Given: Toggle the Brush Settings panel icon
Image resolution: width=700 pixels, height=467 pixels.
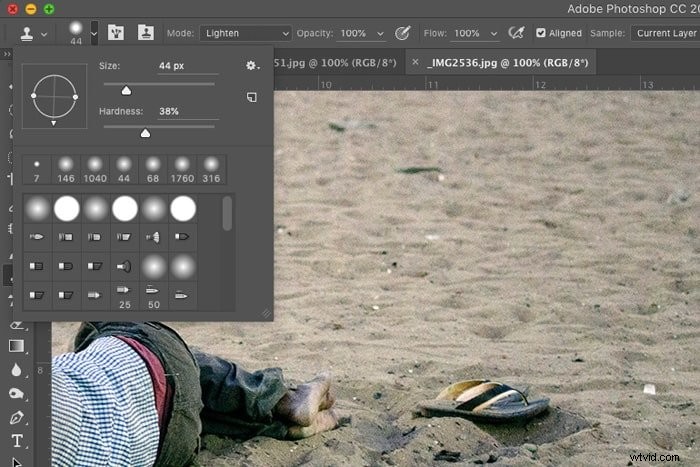Looking at the screenshot, I should coord(116,33).
